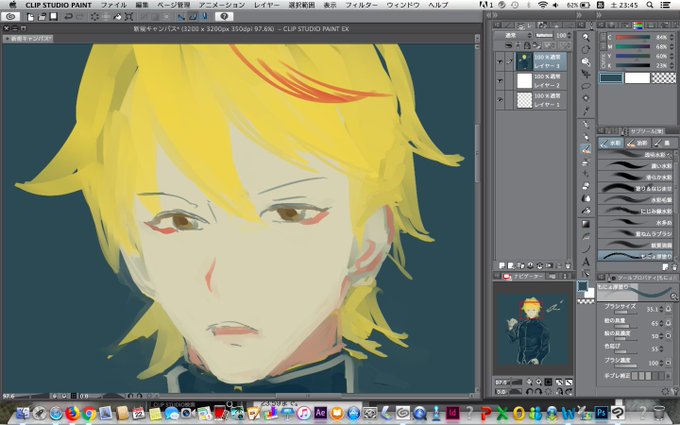The width and height of the screenshot is (680, 425).
Task: Select the Operation object tool
Action: [x=586, y=62]
